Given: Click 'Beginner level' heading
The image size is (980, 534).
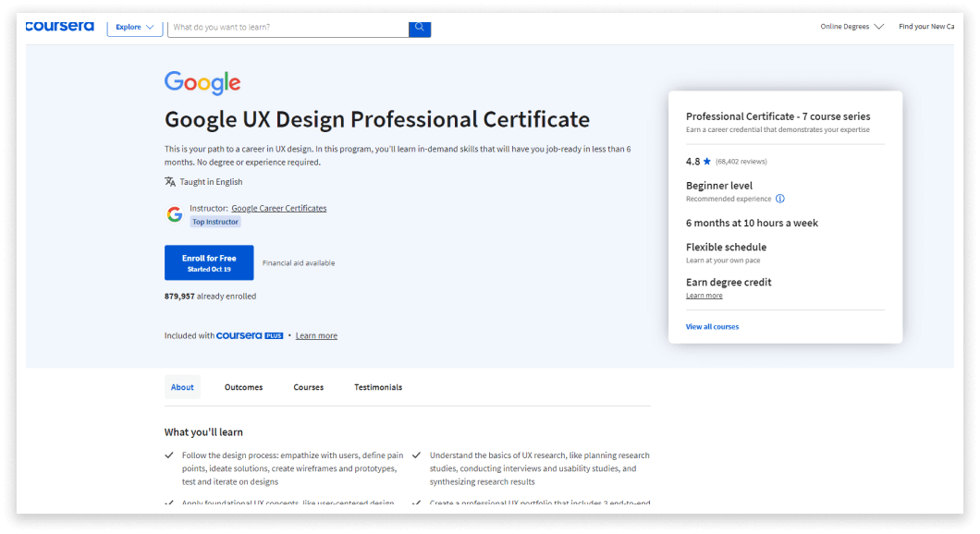Looking at the screenshot, I should [718, 186].
